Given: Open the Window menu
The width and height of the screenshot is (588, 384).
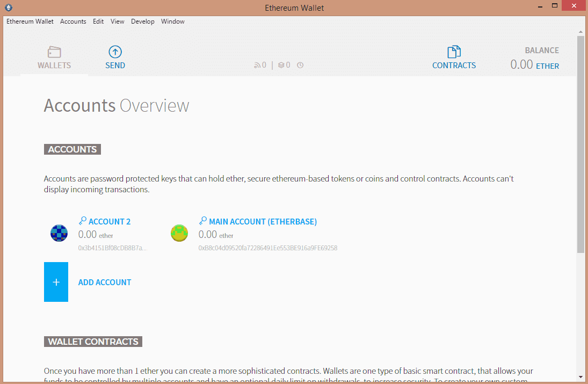Looking at the screenshot, I should click(x=173, y=21).
